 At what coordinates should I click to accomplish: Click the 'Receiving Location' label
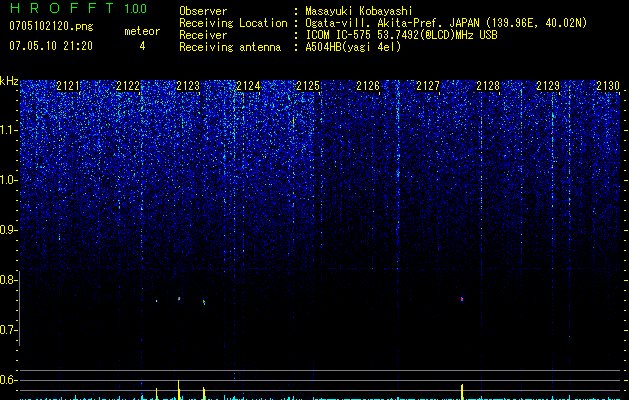click(x=233, y=23)
